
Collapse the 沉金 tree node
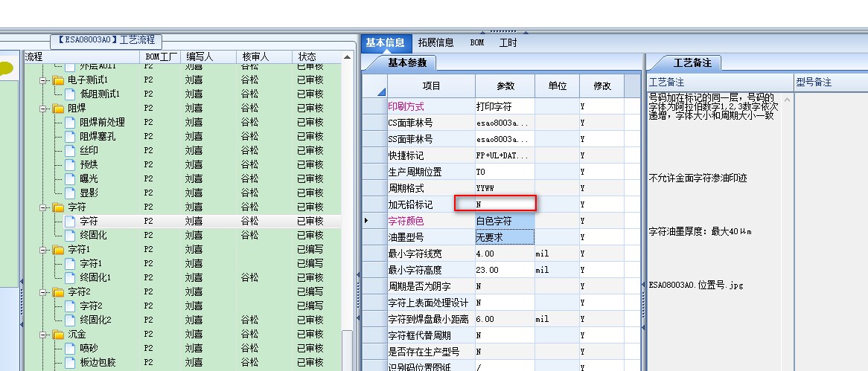pyautogui.click(x=42, y=335)
